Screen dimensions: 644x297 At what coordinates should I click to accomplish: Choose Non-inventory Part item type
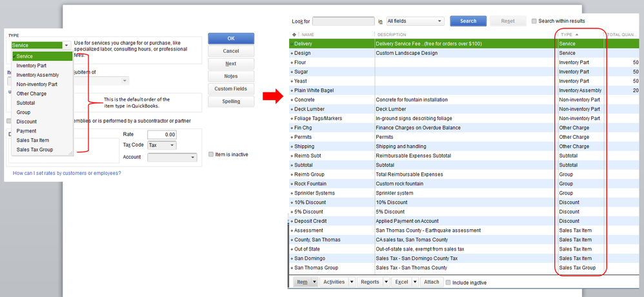click(x=43, y=84)
